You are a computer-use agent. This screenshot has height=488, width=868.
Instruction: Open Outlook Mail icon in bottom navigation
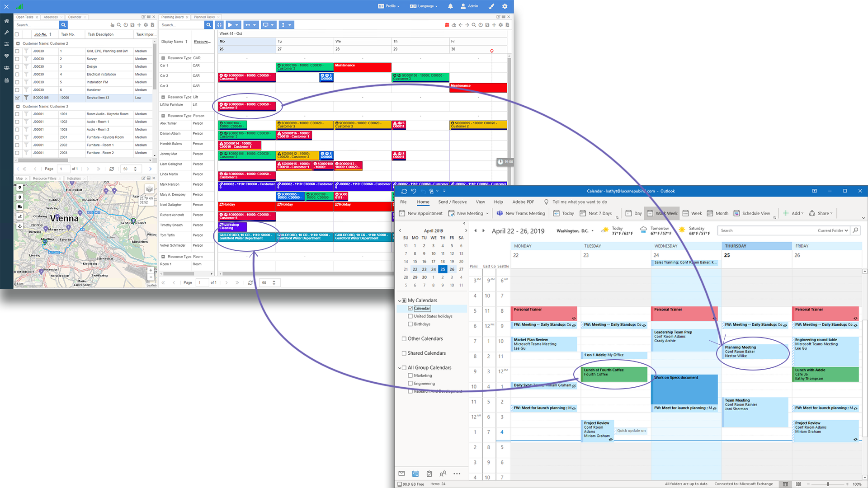401,474
